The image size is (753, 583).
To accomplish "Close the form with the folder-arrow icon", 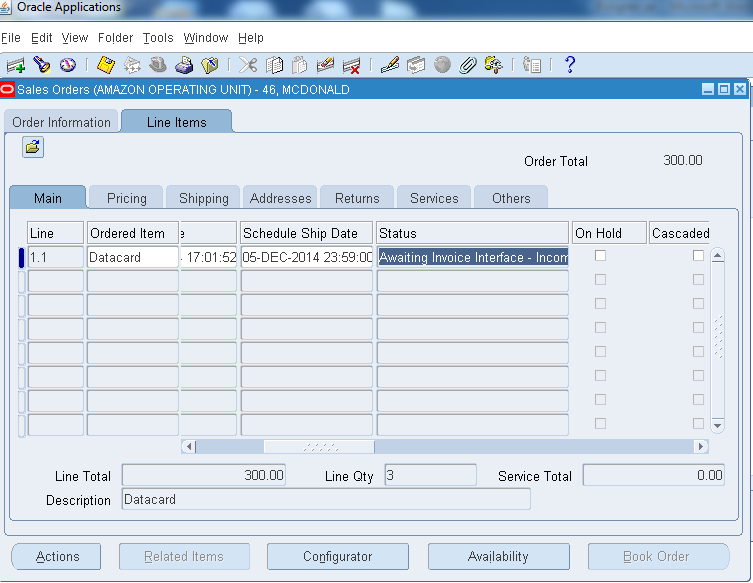I will coord(210,65).
